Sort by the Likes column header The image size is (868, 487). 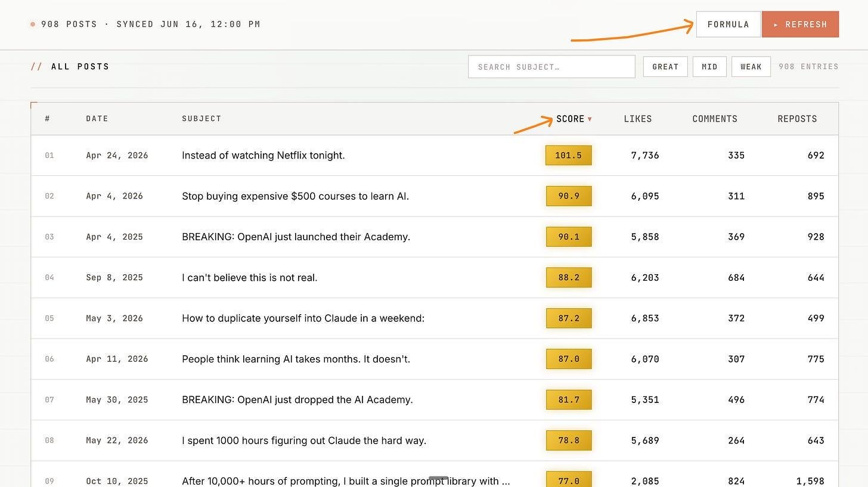click(637, 119)
